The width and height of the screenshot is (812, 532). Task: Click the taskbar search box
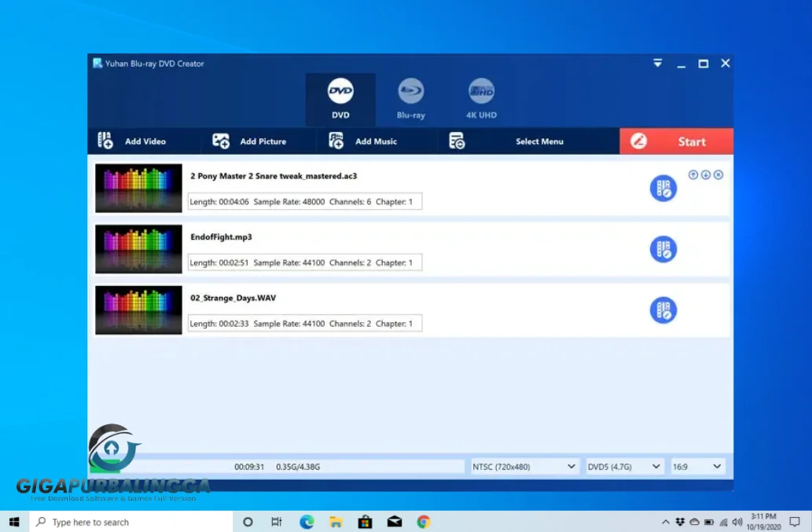tap(131, 522)
